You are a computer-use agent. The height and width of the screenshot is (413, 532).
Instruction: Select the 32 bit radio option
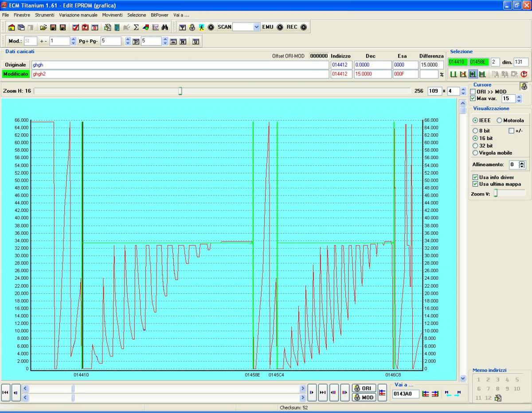pos(476,145)
